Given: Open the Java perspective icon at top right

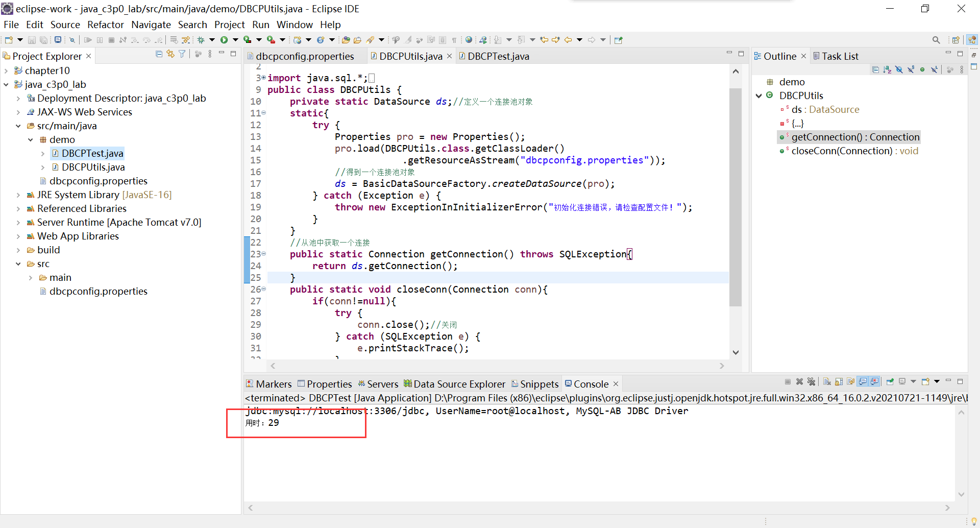Looking at the screenshot, I should tap(971, 39).
